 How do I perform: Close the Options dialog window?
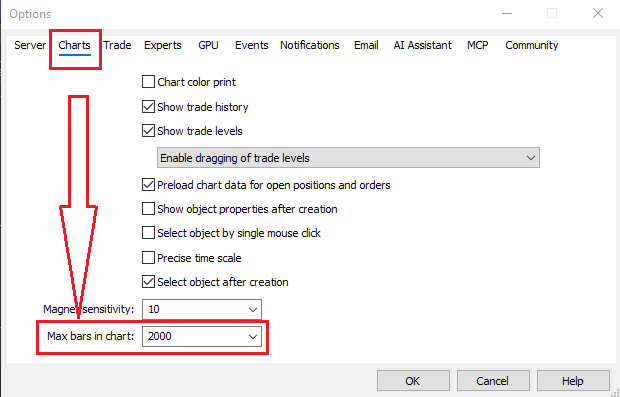[598, 13]
